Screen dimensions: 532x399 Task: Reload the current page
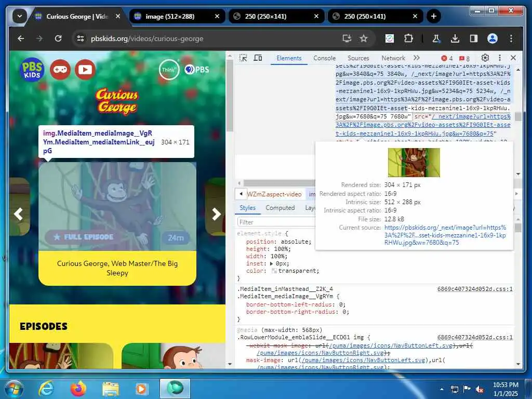58,38
